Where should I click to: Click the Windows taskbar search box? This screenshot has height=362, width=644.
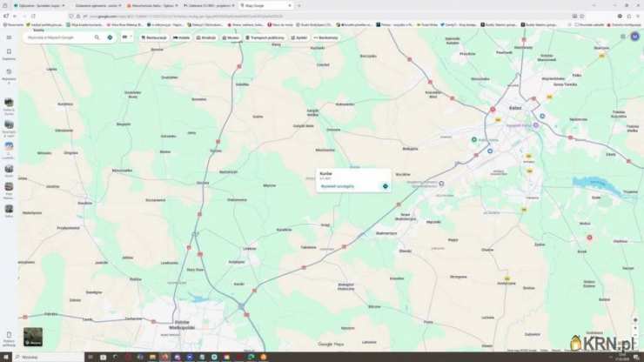point(49,357)
